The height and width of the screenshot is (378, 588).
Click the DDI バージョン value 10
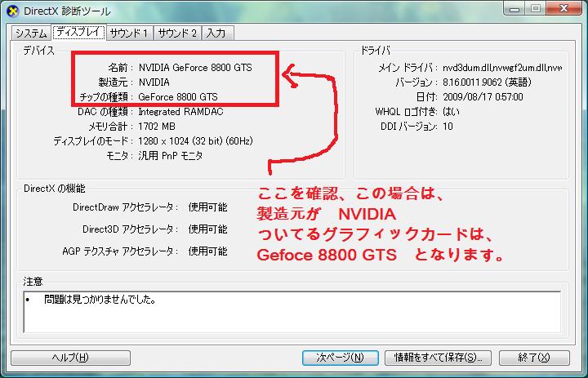pyautogui.click(x=448, y=127)
